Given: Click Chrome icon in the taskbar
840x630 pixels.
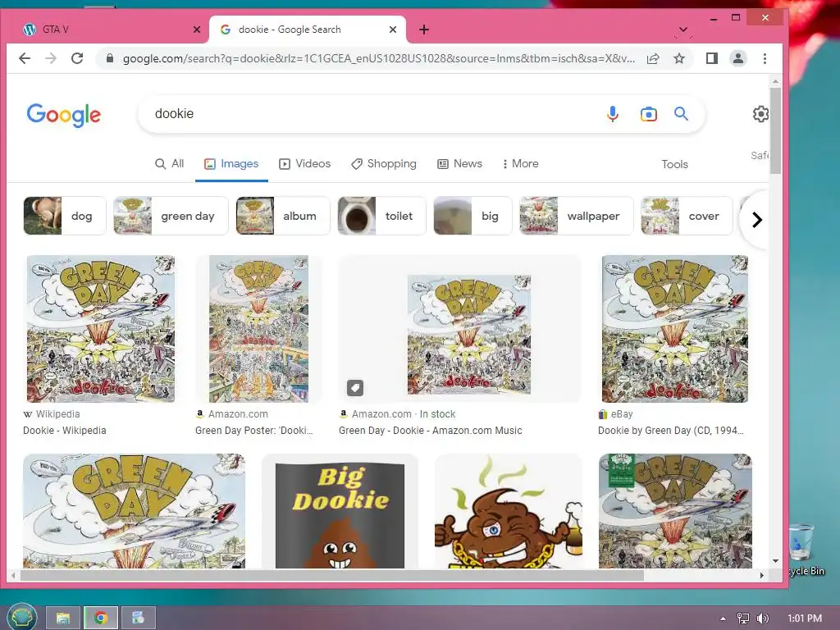Looking at the screenshot, I should [x=100, y=618].
